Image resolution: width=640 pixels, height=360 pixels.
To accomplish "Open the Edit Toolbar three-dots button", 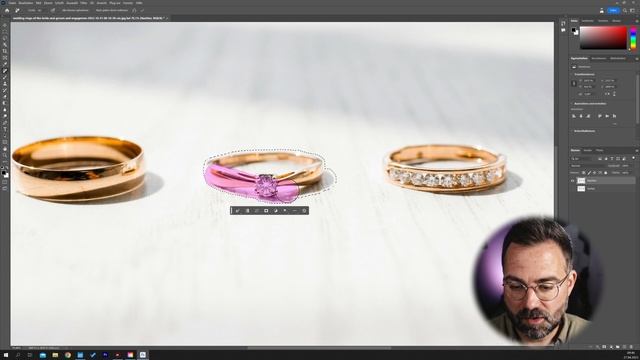I will 5,161.
